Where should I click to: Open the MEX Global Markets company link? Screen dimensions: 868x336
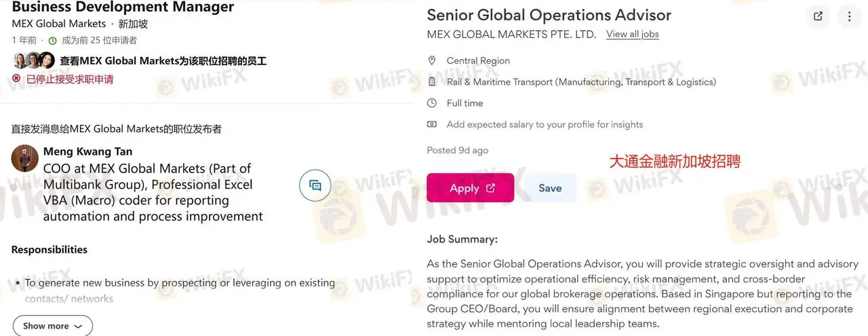tap(59, 24)
